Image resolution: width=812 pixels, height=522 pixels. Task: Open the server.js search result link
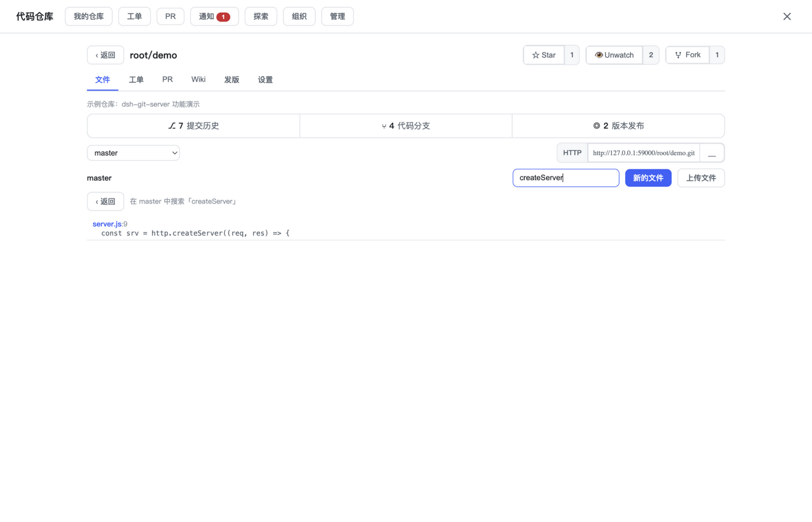coord(107,224)
